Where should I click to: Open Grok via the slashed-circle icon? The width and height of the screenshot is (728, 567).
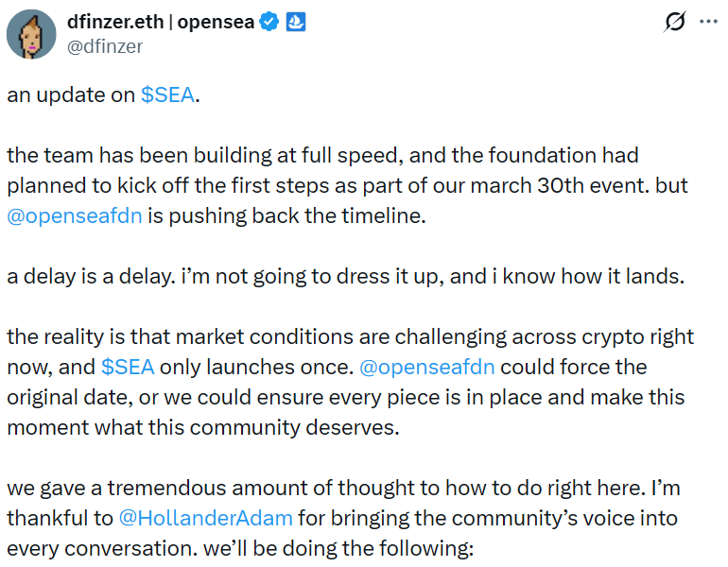tap(675, 22)
